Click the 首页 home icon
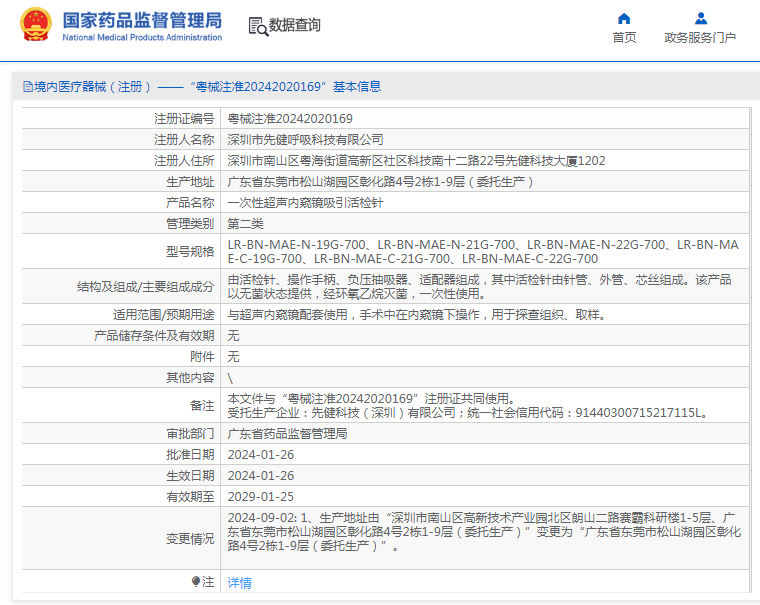The image size is (760, 605). pyautogui.click(x=624, y=19)
